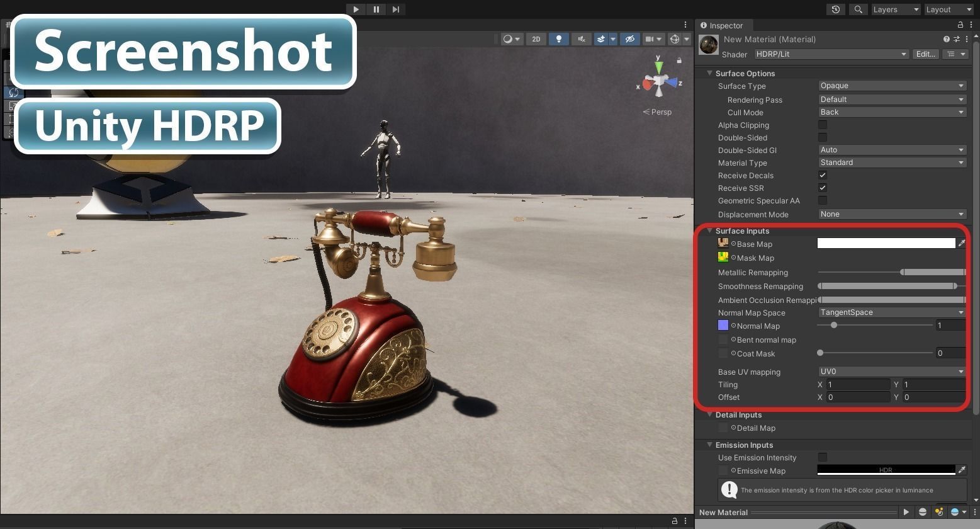Click the shader Edit... button
Image resolution: width=980 pixels, height=529 pixels.
coord(925,54)
